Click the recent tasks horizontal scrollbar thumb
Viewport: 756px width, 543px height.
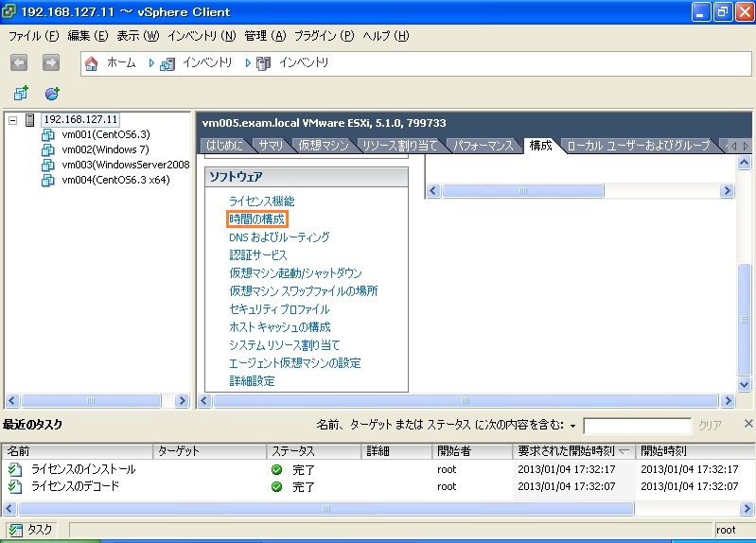pos(325,508)
